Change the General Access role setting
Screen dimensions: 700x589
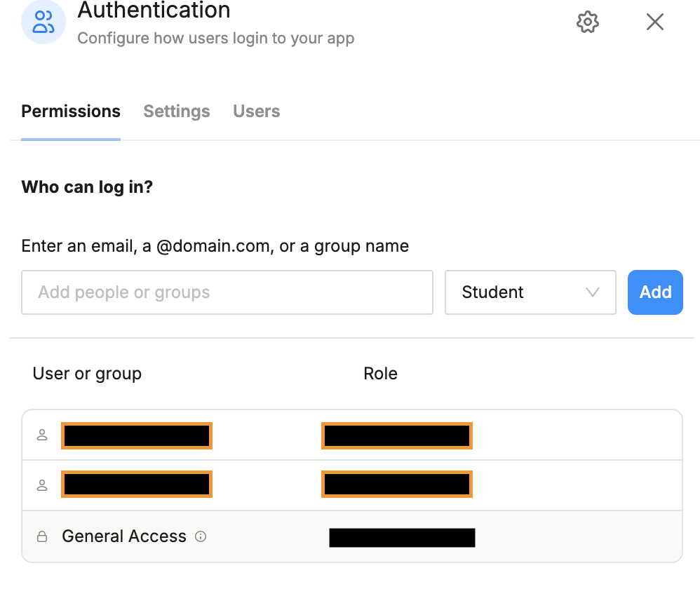(x=402, y=538)
